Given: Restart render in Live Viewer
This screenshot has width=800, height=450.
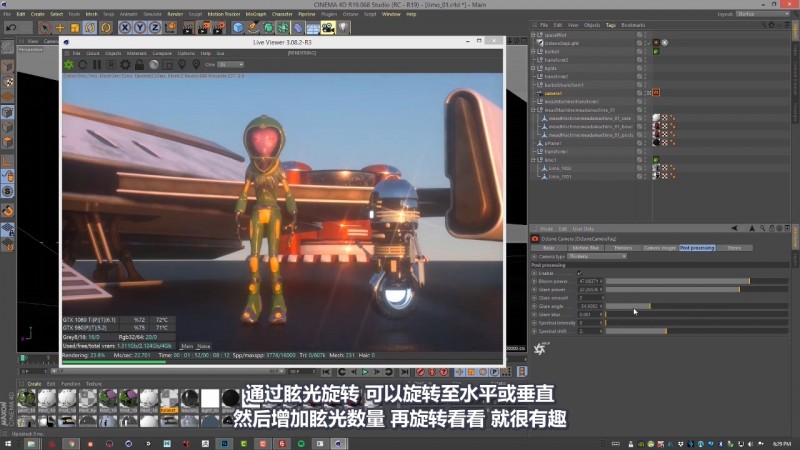Looking at the screenshot, I should tap(83, 65).
